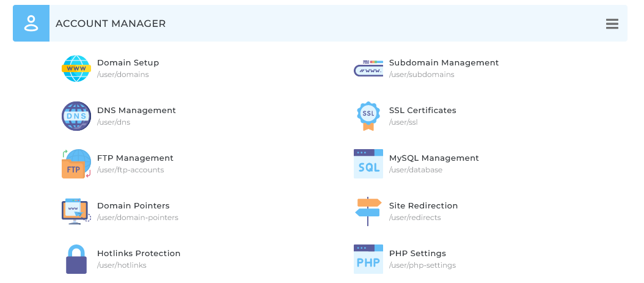Click the Domain Setup globe icon
This screenshot has width=644, height=283.
pos(76,68)
